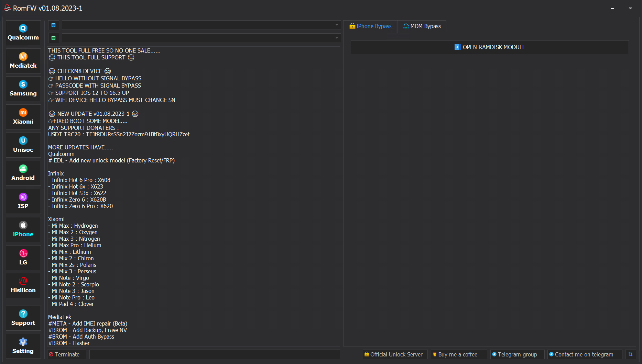The width and height of the screenshot is (642, 364).
Task: Open the Hisilicon module
Action: pos(23,285)
